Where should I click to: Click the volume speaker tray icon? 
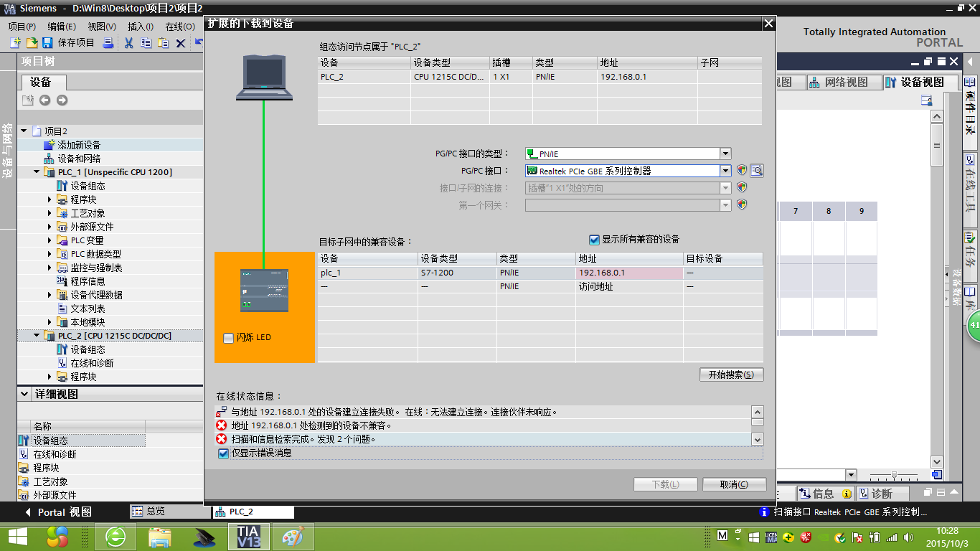pyautogui.click(x=909, y=537)
